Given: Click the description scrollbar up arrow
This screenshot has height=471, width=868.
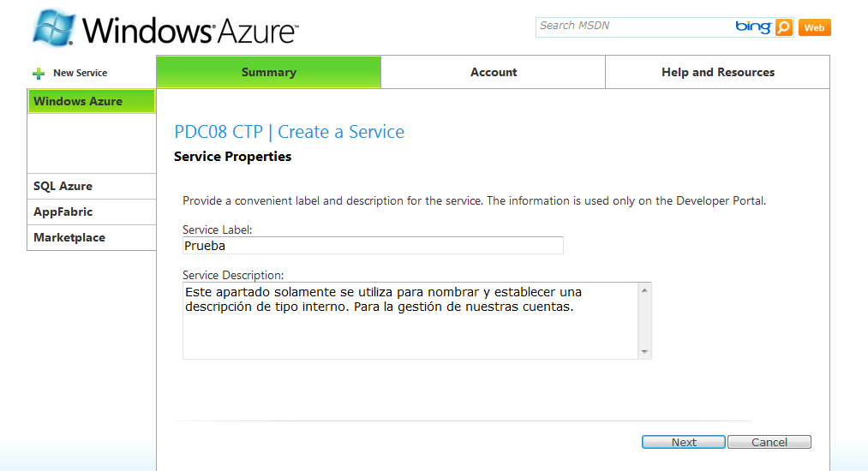Looking at the screenshot, I should pyautogui.click(x=644, y=290).
